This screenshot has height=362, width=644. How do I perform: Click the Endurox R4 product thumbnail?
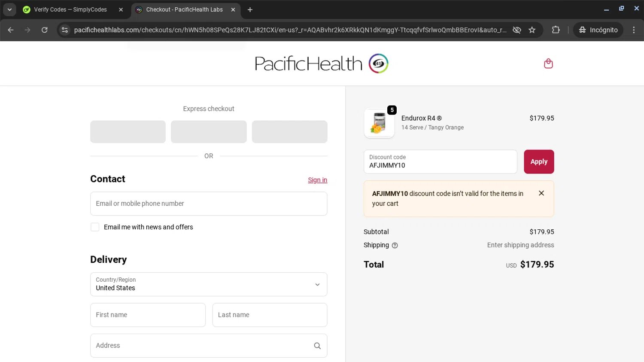click(x=379, y=123)
